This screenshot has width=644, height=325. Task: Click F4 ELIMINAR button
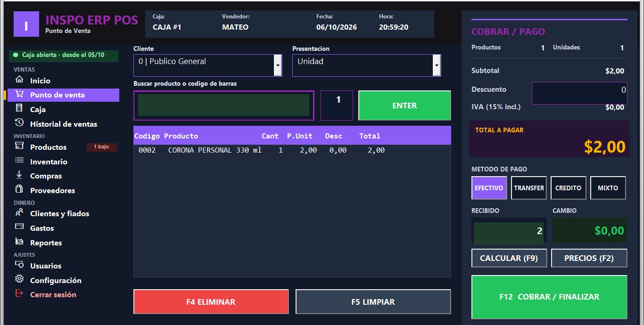(211, 301)
